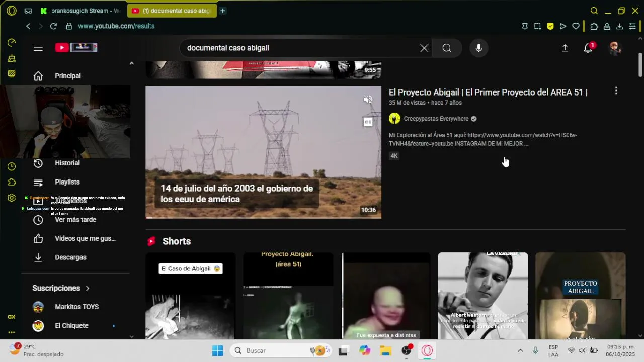Open the Opera GX main menu logo

(11, 11)
